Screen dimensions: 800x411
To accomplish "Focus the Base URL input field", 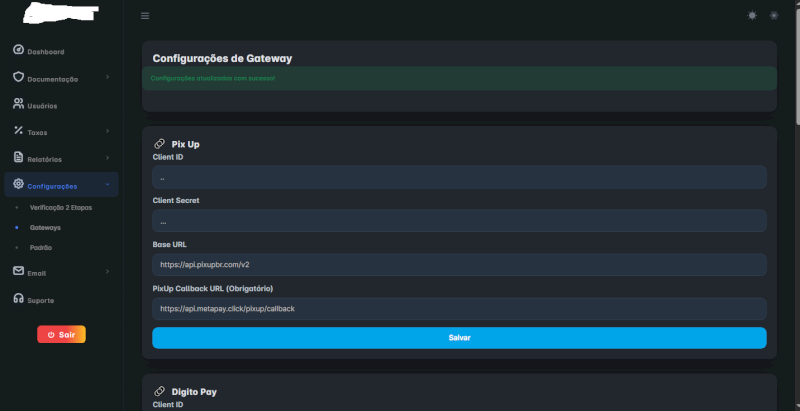I will click(x=459, y=264).
